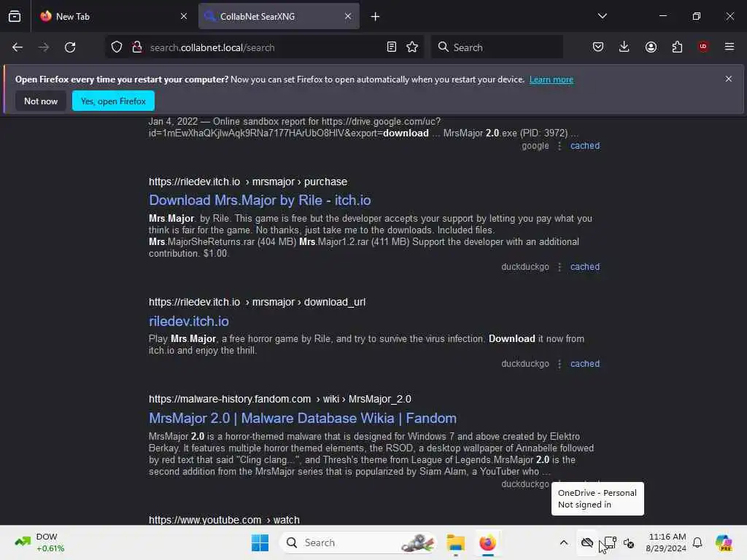The width and height of the screenshot is (747, 560).
Task: Open cached link for purchase result
Action: coord(585,267)
